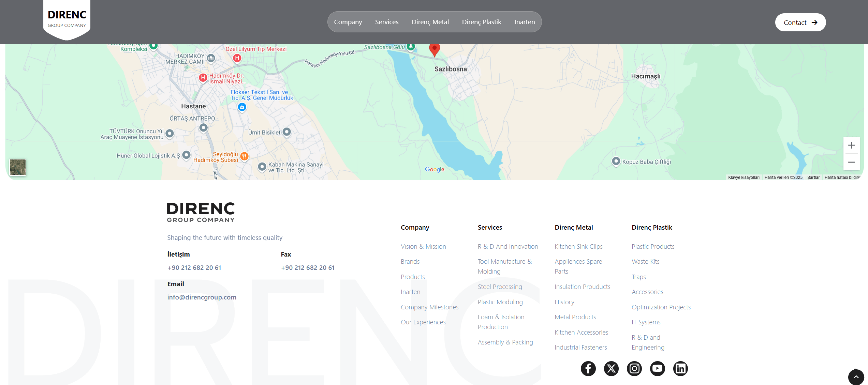Open the Traps link
The image size is (868, 385).
(638, 277)
